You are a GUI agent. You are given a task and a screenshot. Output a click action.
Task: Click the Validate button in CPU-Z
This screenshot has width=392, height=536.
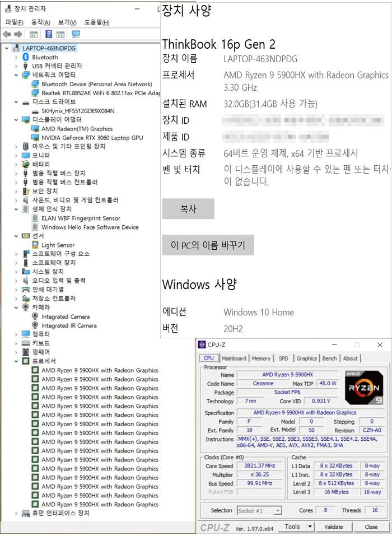(334, 527)
